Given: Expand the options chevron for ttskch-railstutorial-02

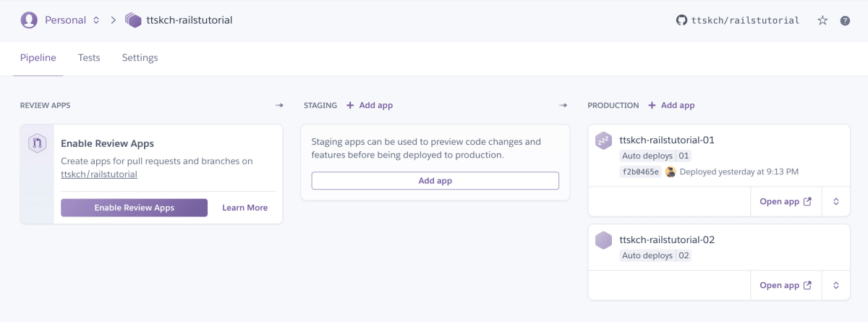Looking at the screenshot, I should [x=835, y=285].
